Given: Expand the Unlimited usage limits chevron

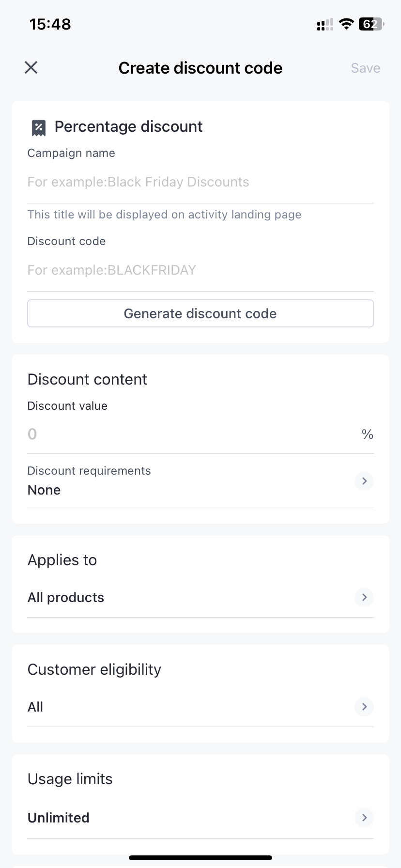Looking at the screenshot, I should [x=364, y=818].
